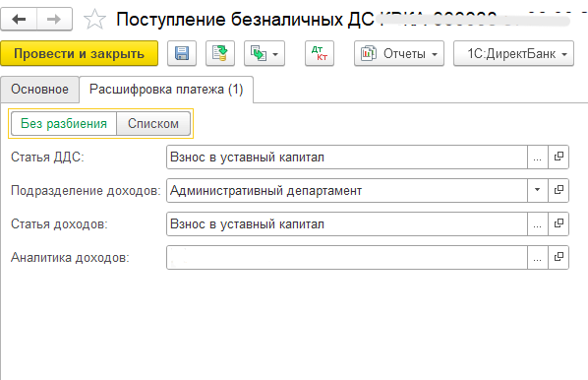588x380 pixels.
Task: Click the Подразделение доходов: label
Action: [86, 191]
